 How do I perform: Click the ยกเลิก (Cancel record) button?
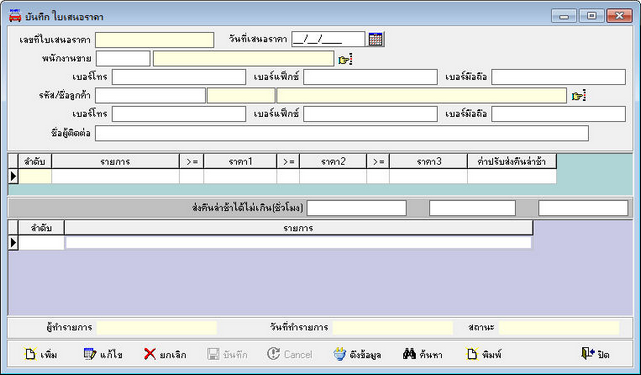(165, 354)
